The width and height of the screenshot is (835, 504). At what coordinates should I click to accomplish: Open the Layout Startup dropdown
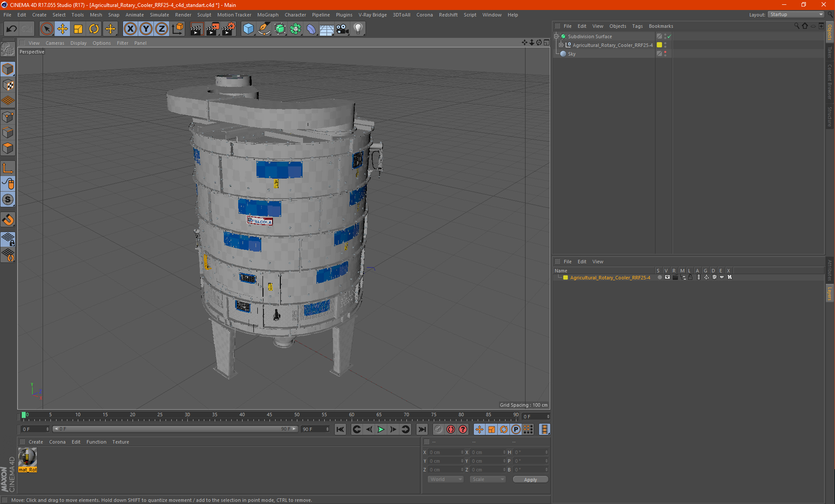point(796,14)
